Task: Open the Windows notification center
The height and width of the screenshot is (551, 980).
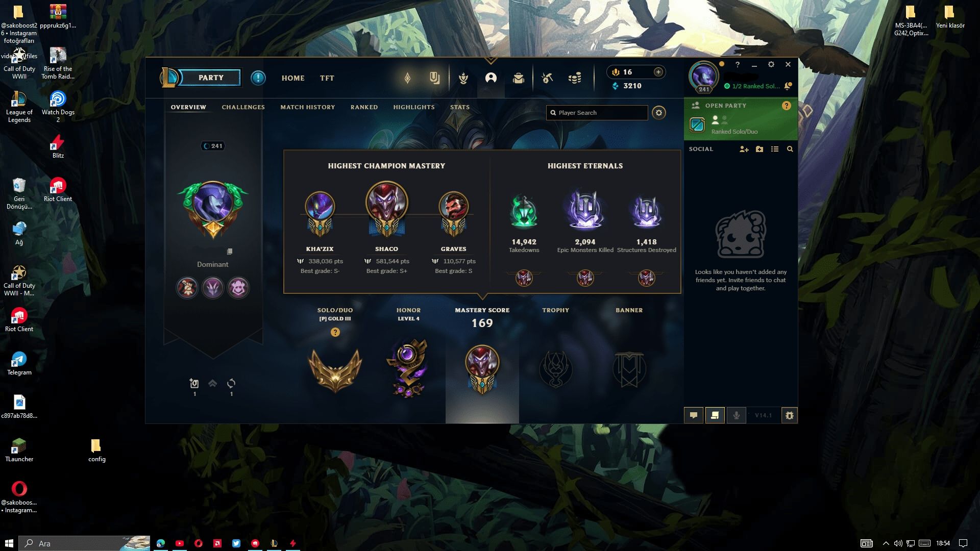Action: point(963,543)
